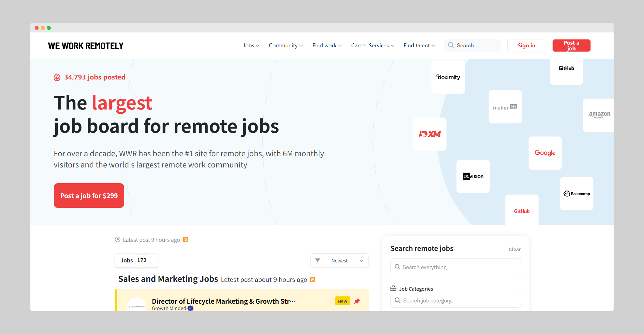Open RSS feed icon next to Latest post 9 hours ago

point(185,239)
